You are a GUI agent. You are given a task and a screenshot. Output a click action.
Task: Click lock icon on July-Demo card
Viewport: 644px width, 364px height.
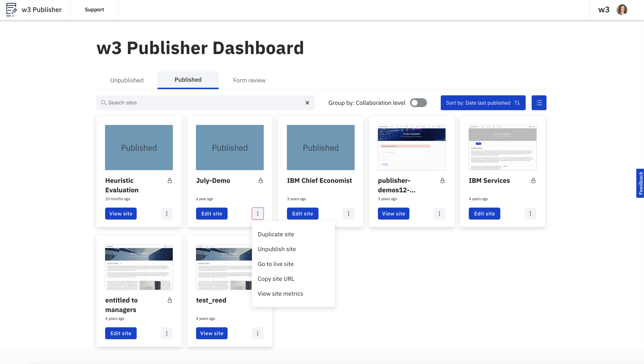(261, 180)
